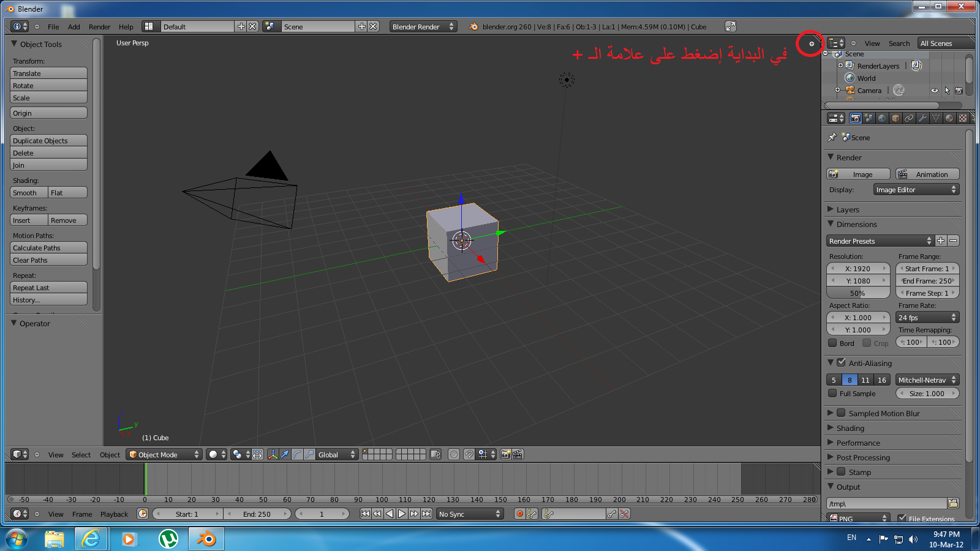Image resolution: width=980 pixels, height=551 pixels.
Task: Open the outliner Search menu
Action: point(899,43)
